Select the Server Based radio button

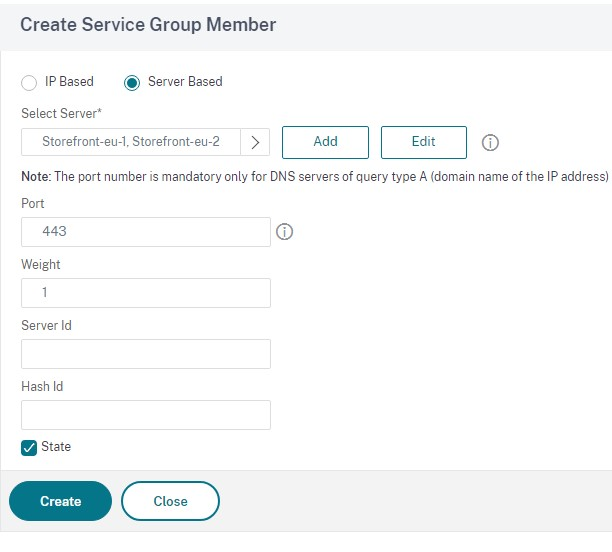click(x=132, y=82)
